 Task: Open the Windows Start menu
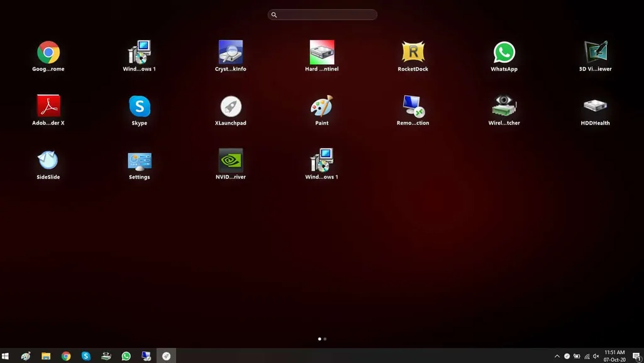point(5,356)
